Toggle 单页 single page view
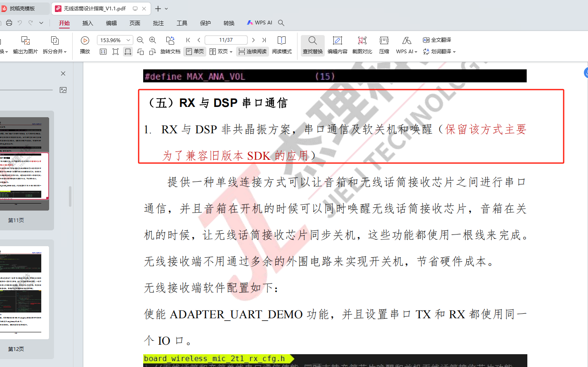 click(x=195, y=52)
